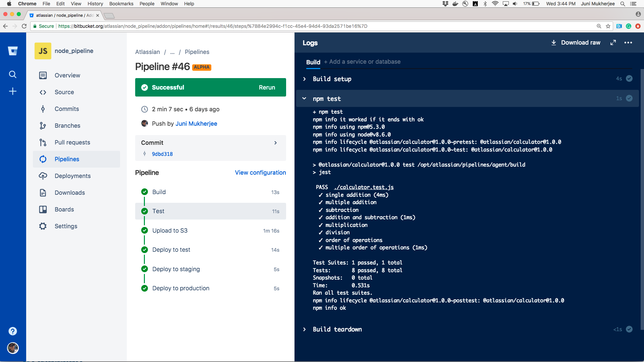644x362 pixels.
Task: Click the user avatar in sidebar
Action: coord(13,348)
